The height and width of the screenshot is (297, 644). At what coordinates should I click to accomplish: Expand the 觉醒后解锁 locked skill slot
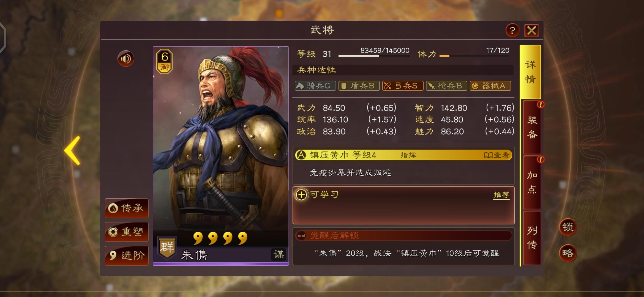coord(403,235)
